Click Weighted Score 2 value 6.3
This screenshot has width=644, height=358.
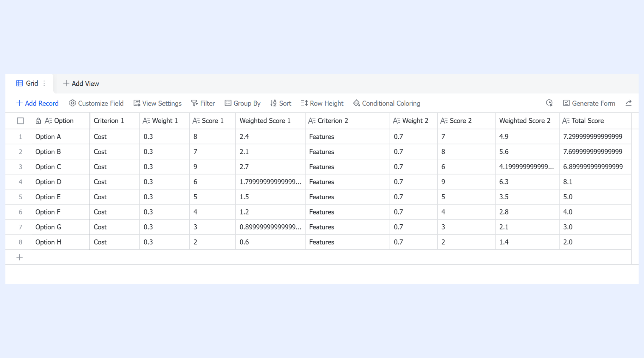point(527,182)
